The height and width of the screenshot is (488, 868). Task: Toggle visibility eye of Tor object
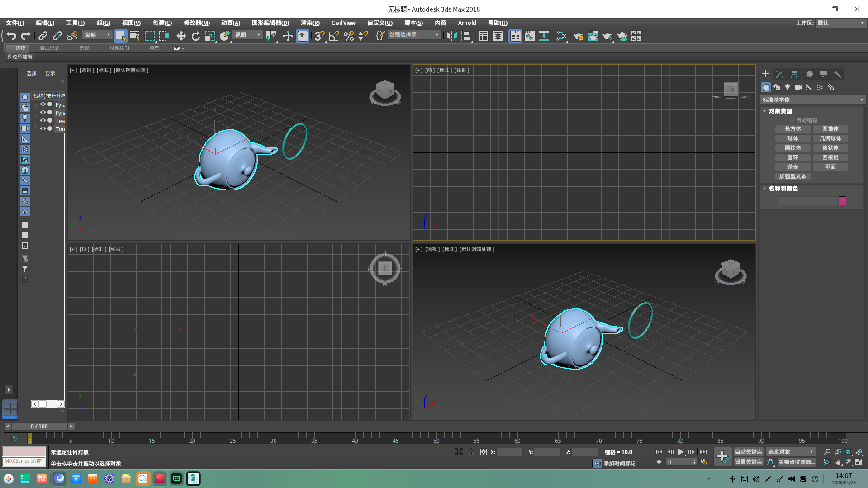[x=43, y=129]
